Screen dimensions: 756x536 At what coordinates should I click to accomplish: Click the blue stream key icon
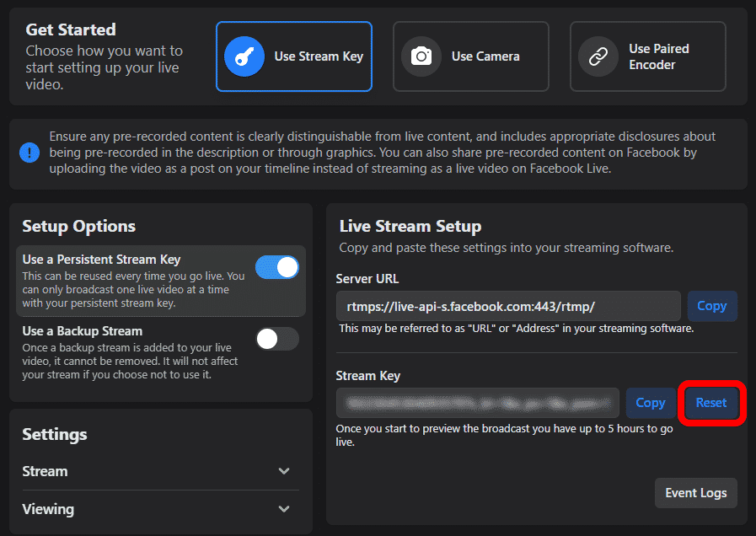coord(244,56)
